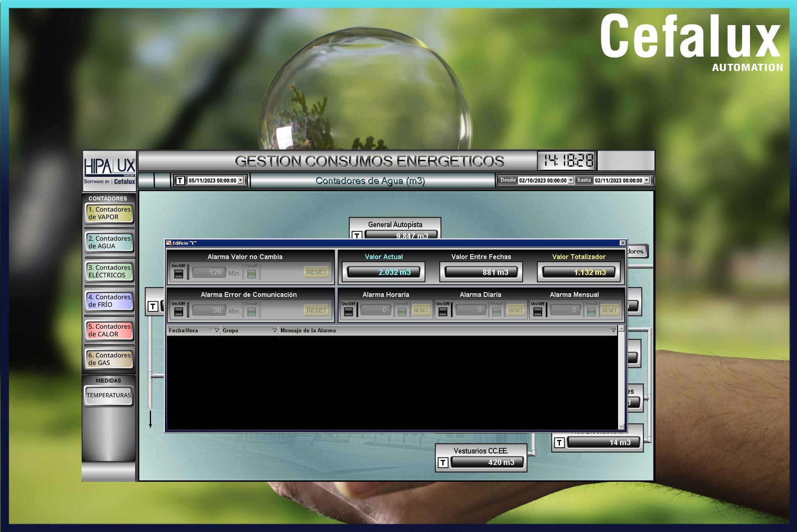Click the Fecha/Hora column header

click(x=193, y=330)
